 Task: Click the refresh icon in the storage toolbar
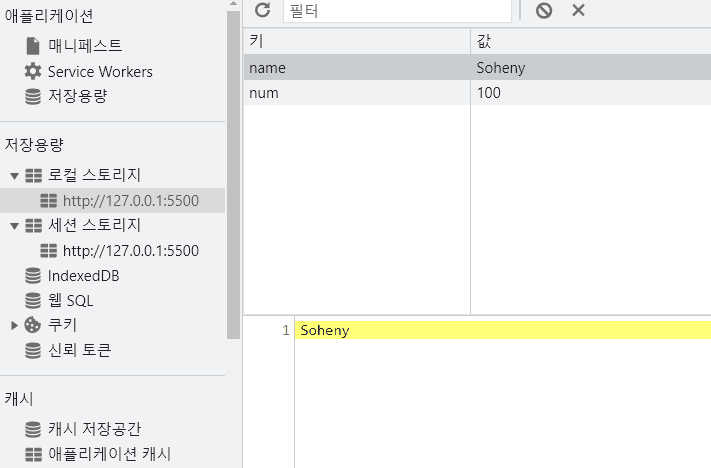(263, 10)
